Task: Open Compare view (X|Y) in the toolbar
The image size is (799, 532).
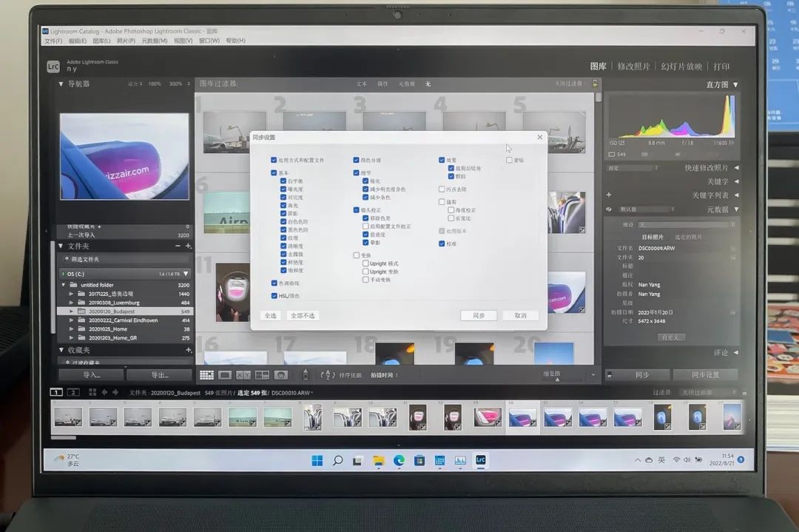Action: 243,376
